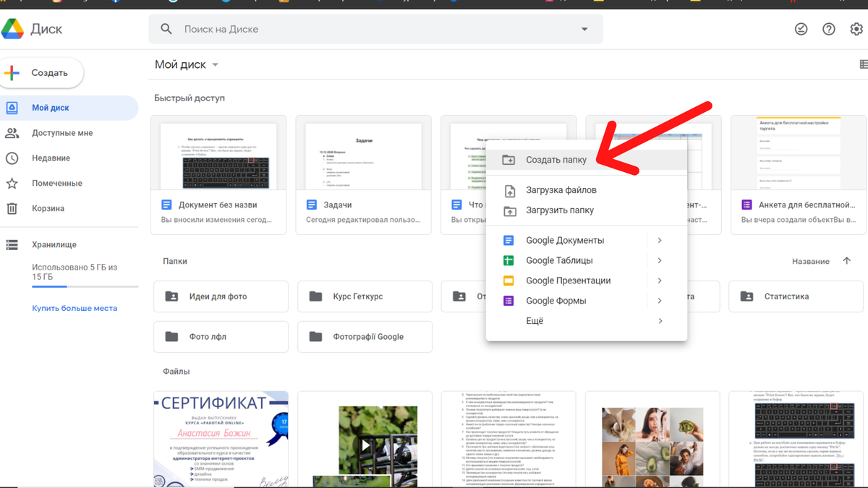Open the help question mark icon
Image resolution: width=868 pixels, height=488 pixels.
point(829,29)
